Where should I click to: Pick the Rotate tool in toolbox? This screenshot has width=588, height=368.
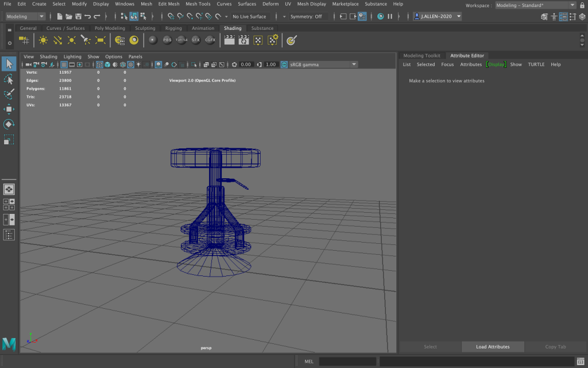pyautogui.click(x=9, y=124)
